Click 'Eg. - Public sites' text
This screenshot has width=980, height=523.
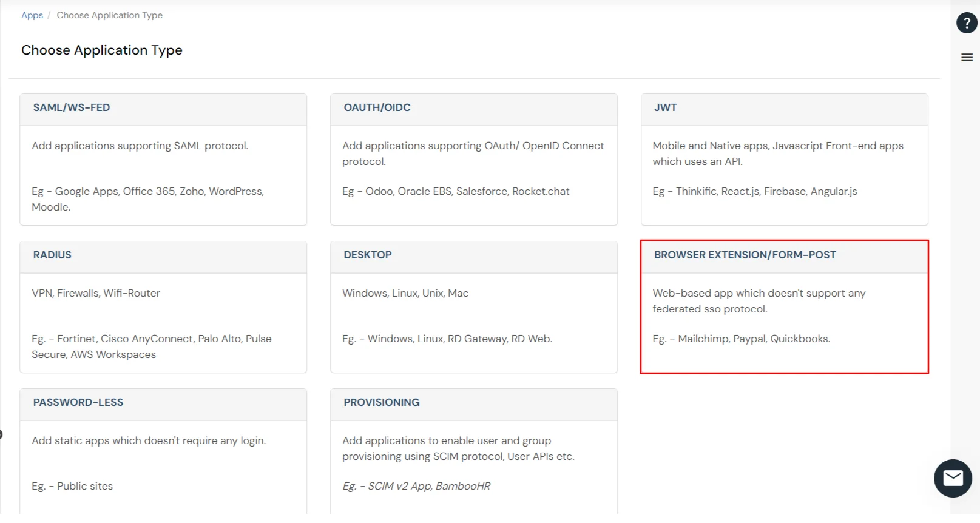(72, 486)
